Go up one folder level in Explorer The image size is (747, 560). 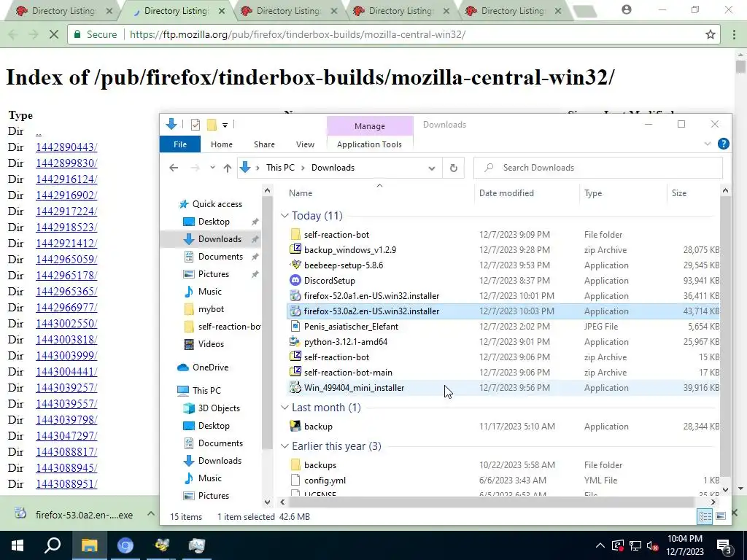pyautogui.click(x=228, y=168)
